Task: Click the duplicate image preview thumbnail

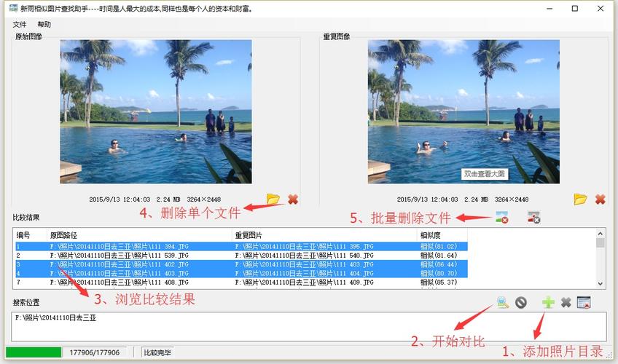Action: click(463, 111)
